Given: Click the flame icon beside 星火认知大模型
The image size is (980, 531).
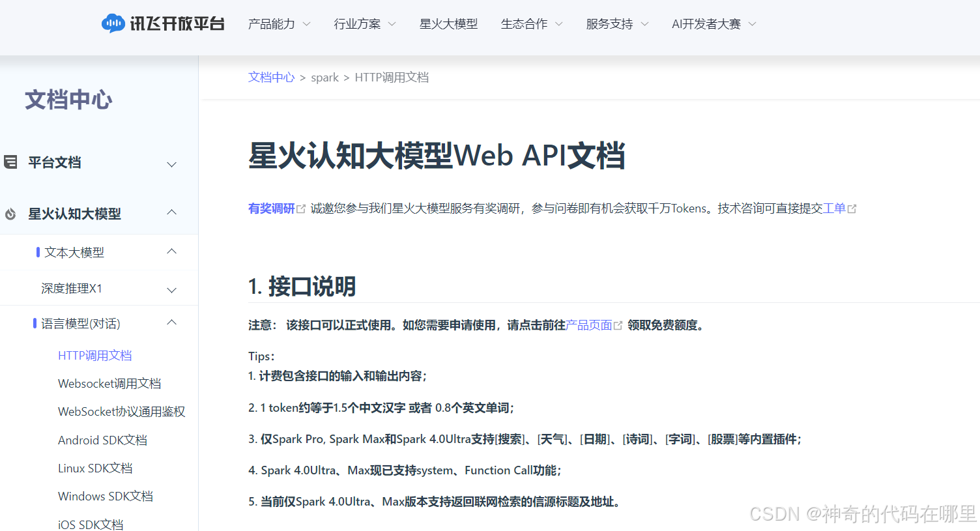Looking at the screenshot, I should (x=10, y=214).
